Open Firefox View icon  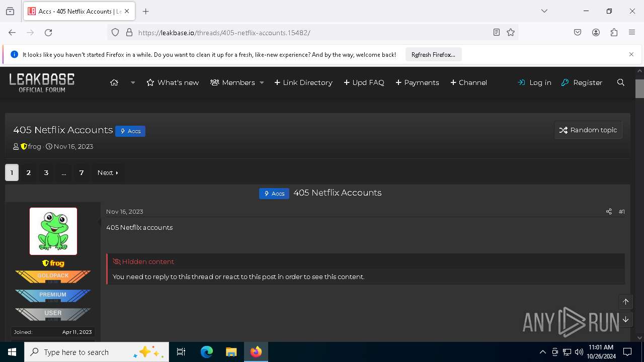(10, 11)
